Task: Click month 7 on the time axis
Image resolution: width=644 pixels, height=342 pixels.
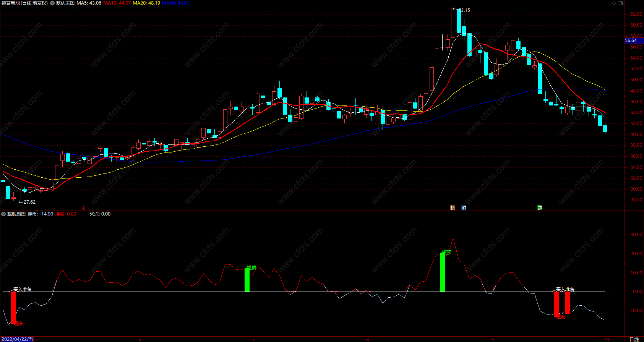Action: [253, 339]
